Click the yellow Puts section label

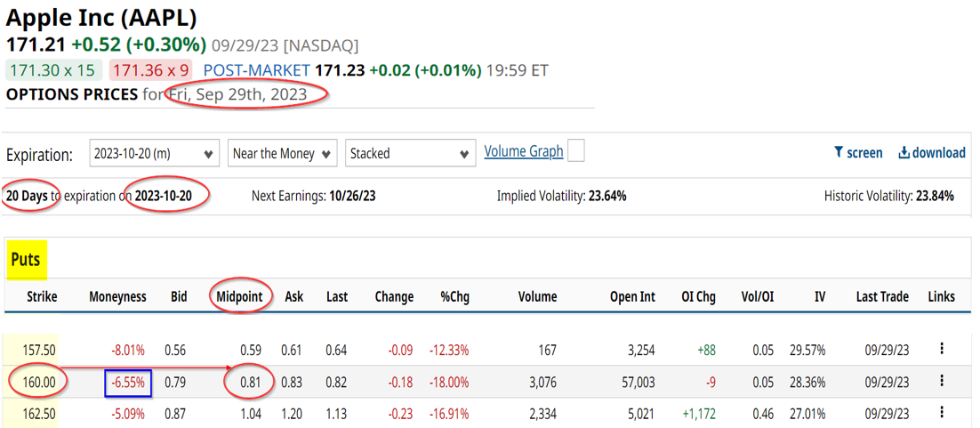27,260
